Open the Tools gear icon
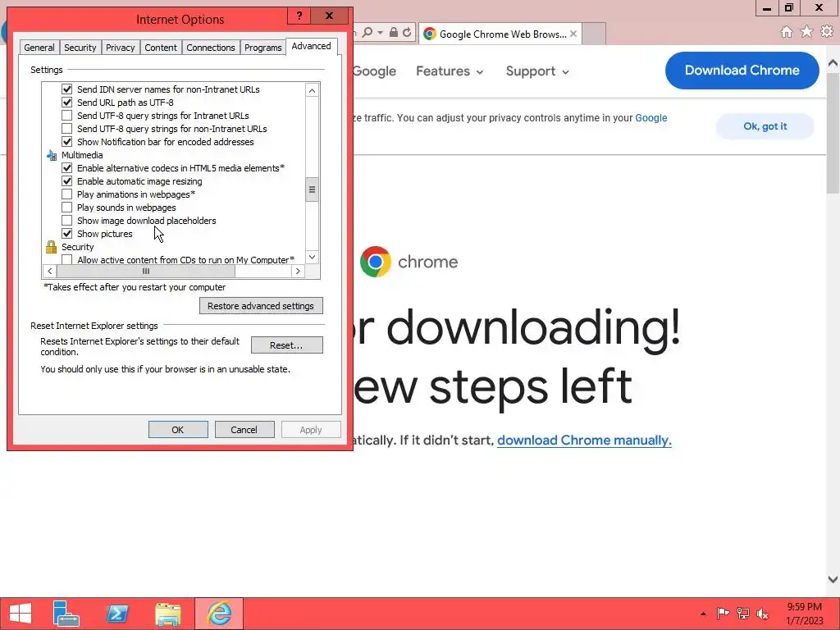Image resolution: width=840 pixels, height=630 pixels. coord(827,32)
